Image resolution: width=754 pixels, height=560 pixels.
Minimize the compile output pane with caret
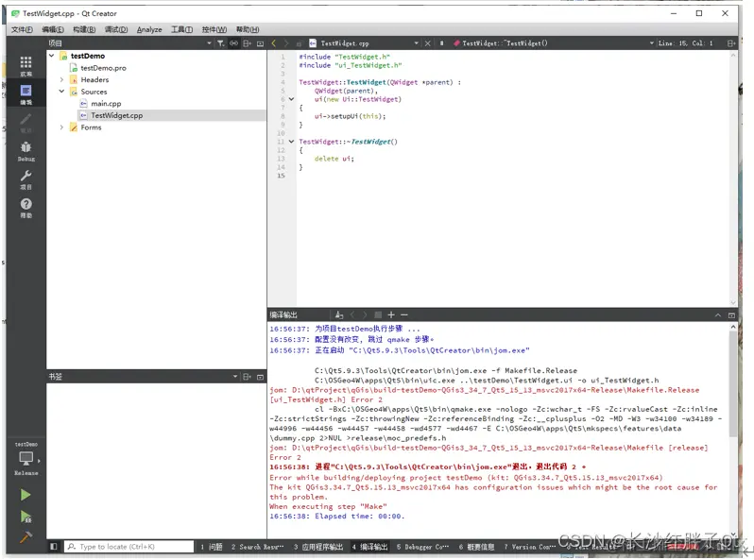pyautogui.click(x=718, y=315)
